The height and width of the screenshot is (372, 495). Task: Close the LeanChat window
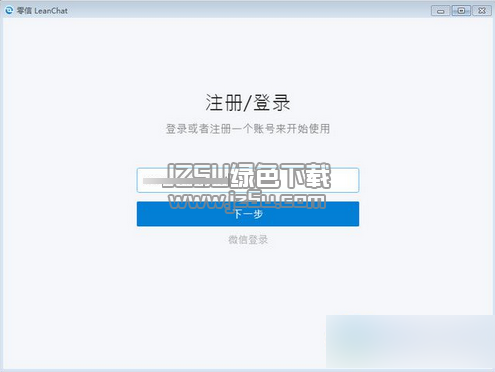[x=482, y=11]
